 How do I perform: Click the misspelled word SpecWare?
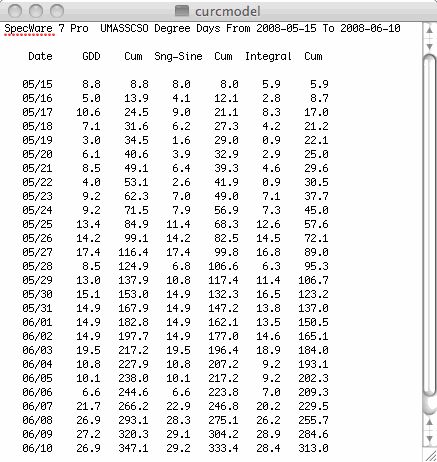pos(28,29)
